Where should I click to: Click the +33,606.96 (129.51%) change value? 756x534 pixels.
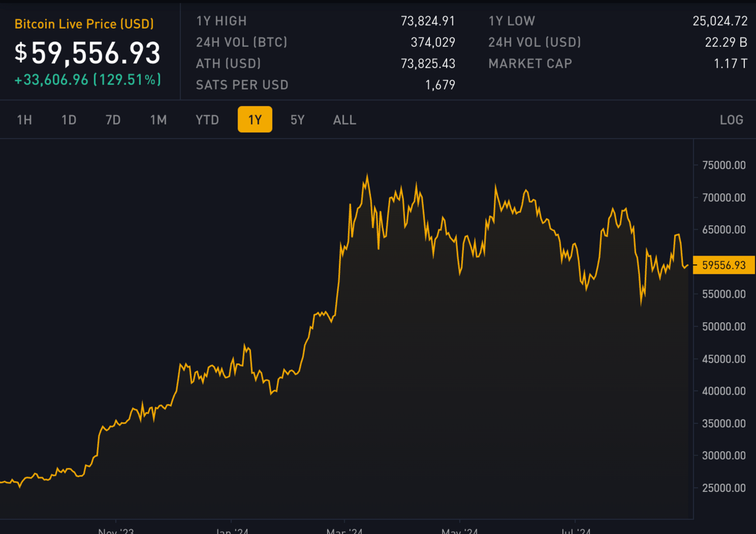tap(88, 80)
